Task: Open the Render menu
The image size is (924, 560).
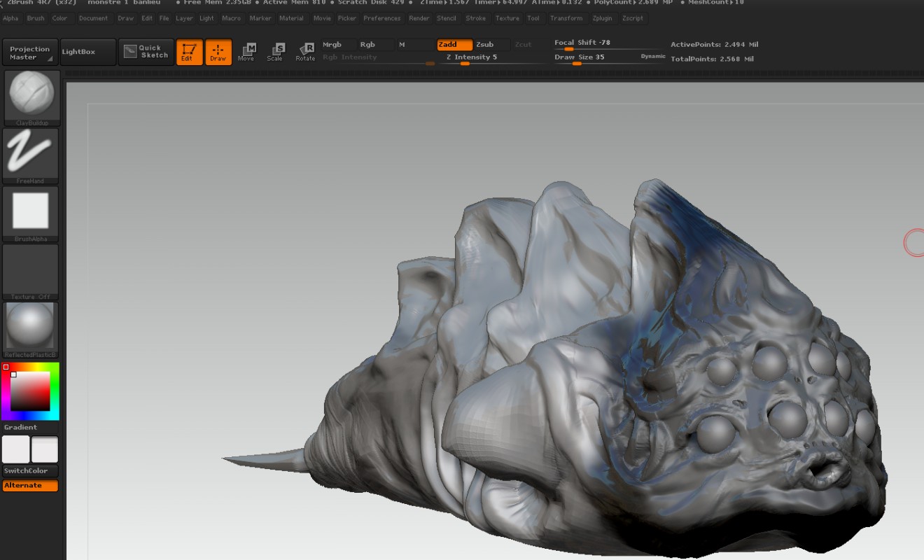Action: [419, 18]
